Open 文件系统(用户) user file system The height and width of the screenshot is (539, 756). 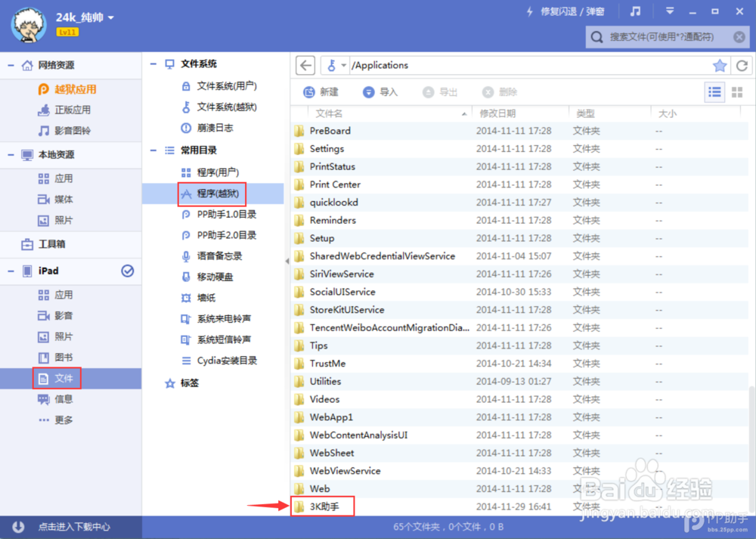(219, 86)
